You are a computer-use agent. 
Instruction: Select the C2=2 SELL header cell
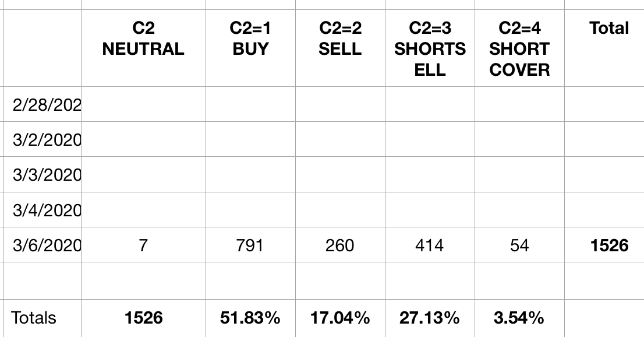[x=340, y=38]
